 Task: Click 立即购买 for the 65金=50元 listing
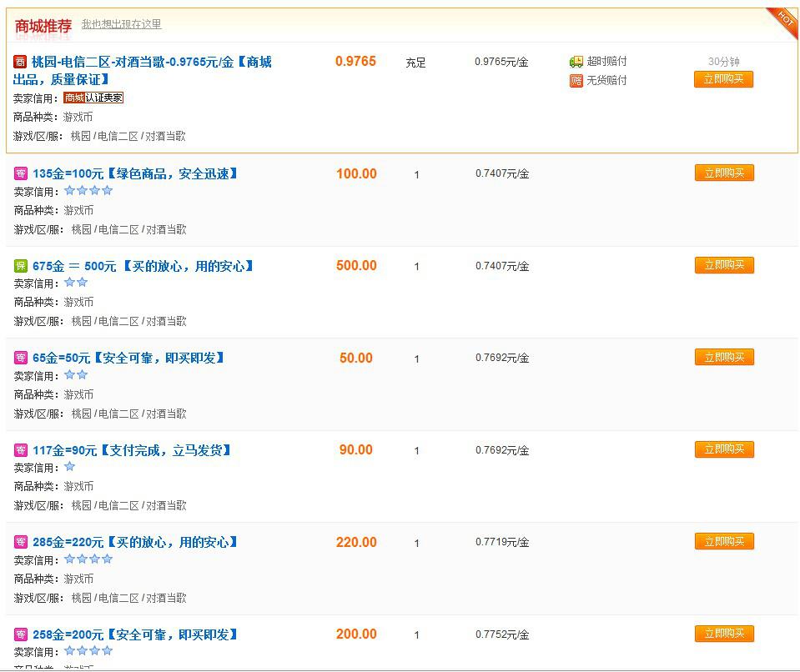724,357
